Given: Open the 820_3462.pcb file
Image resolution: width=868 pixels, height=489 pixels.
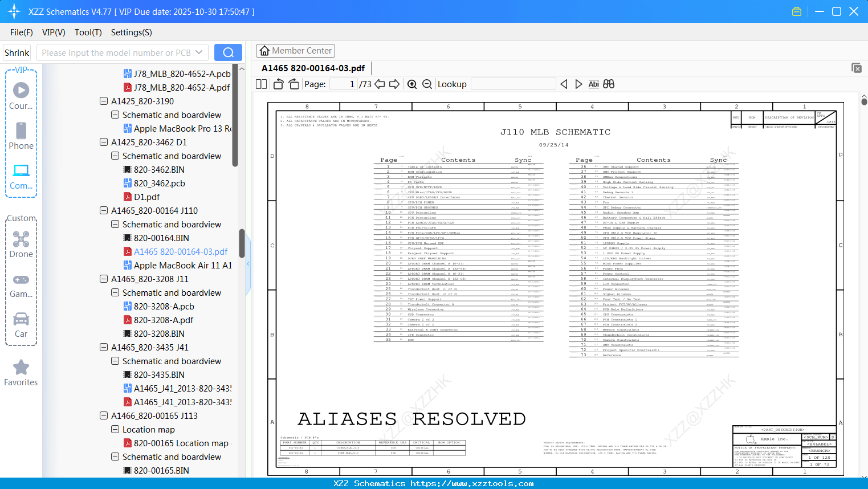Looking at the screenshot, I should click(154, 183).
